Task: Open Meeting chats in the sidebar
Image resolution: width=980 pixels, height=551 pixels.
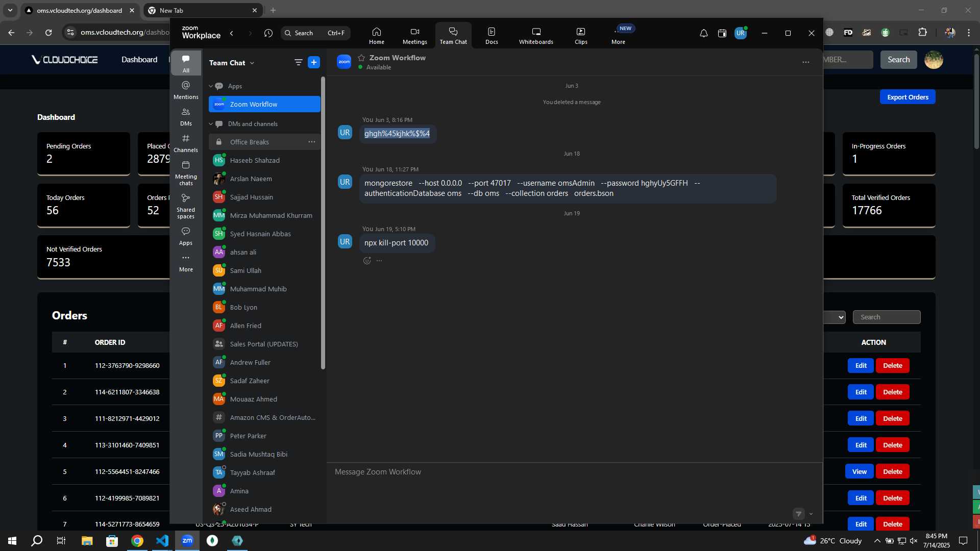Action: pos(186,173)
